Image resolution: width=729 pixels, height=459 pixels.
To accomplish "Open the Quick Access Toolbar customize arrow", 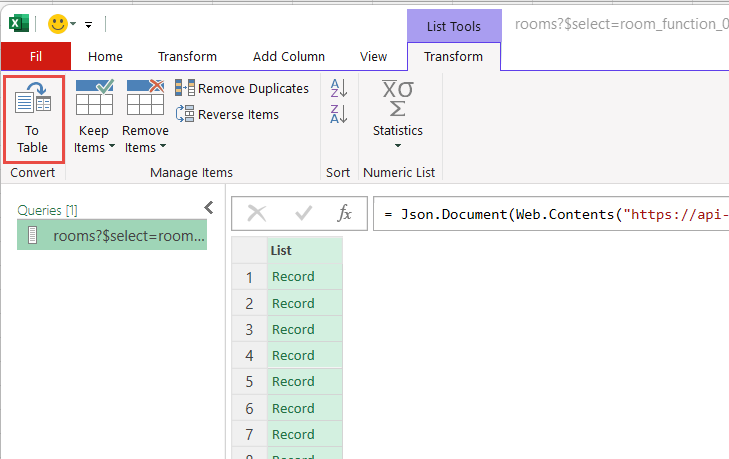I will point(88,24).
